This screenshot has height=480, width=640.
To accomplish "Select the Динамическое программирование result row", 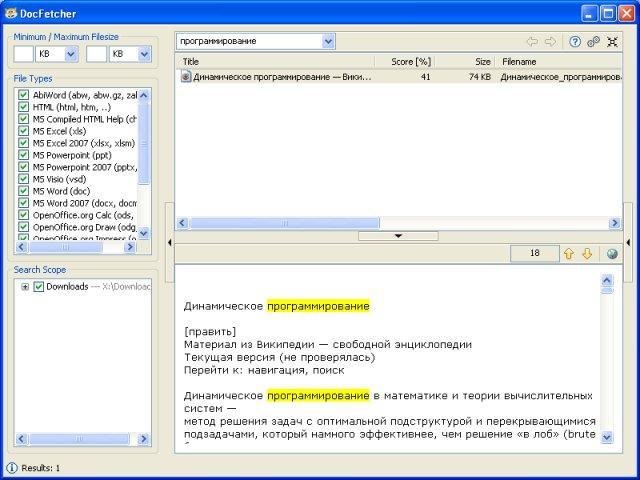I will 280,76.
